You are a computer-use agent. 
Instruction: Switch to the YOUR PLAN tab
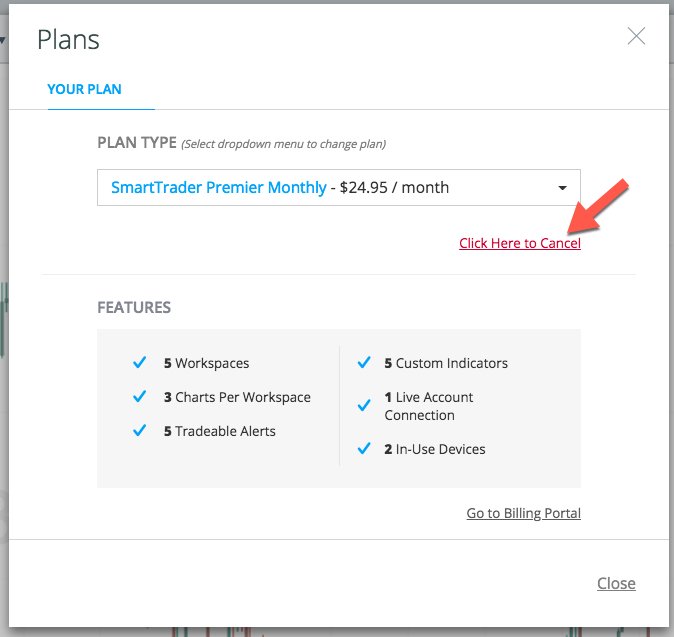coord(84,89)
